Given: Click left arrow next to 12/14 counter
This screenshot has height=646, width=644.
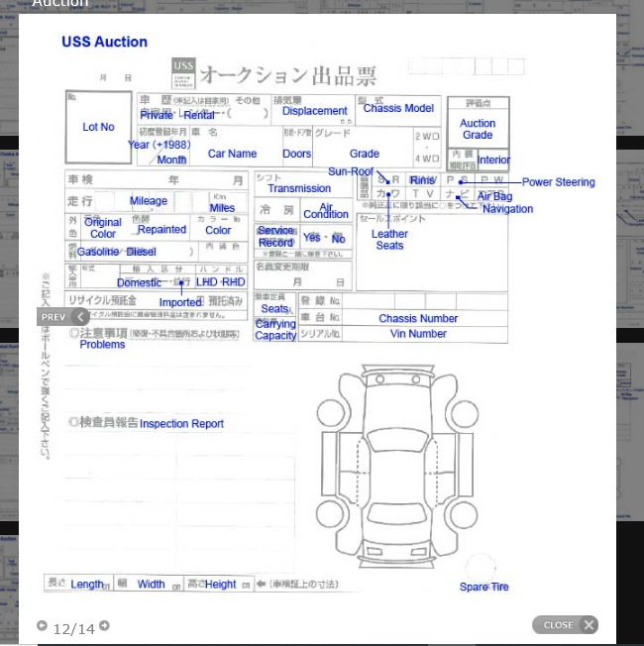Looking at the screenshot, I should coord(42,625).
